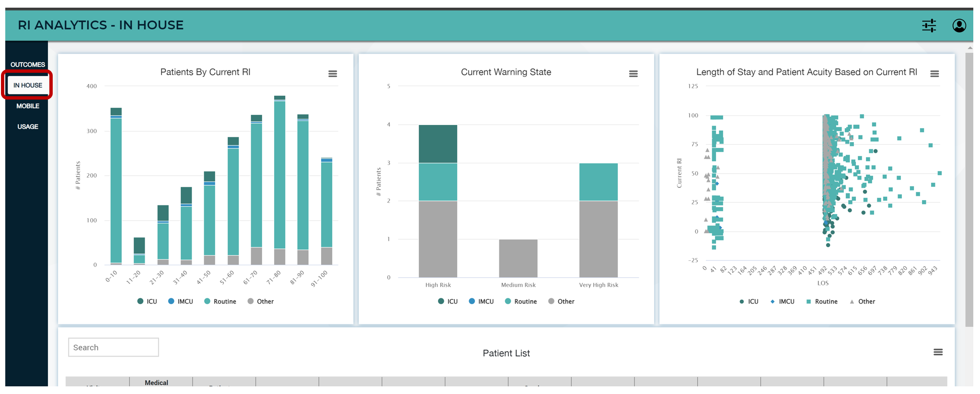Click the 'Patients By Current RI' chart title
Viewport: 980px width, 394px height.
[x=205, y=72]
